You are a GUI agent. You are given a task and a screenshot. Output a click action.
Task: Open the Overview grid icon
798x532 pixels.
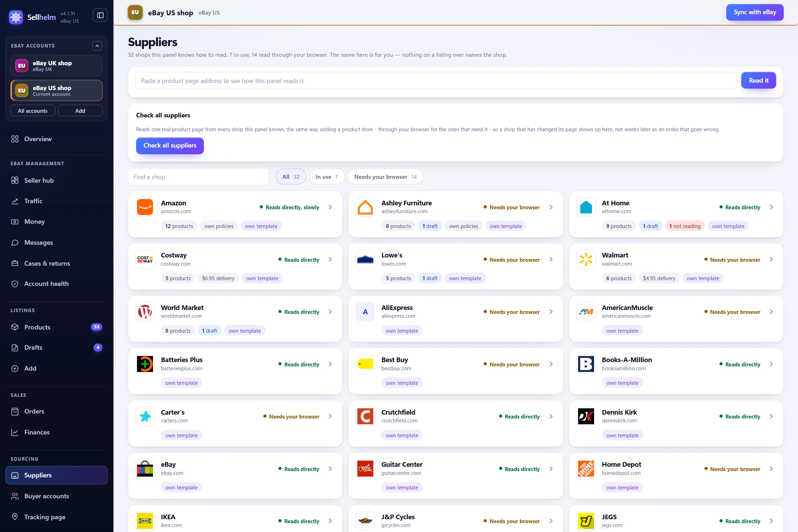[x=15, y=139]
